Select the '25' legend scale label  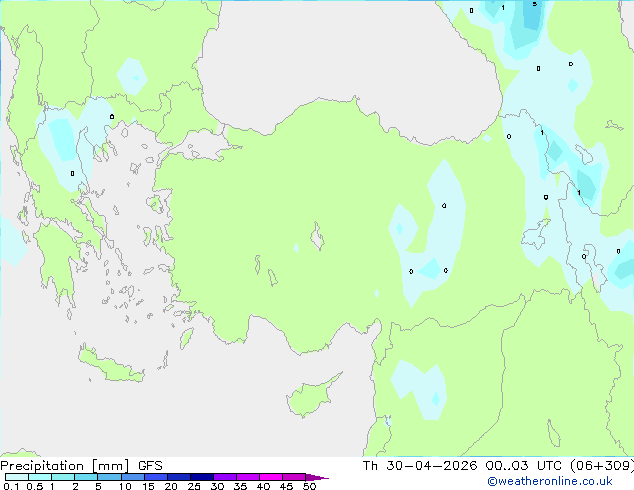coord(194,486)
